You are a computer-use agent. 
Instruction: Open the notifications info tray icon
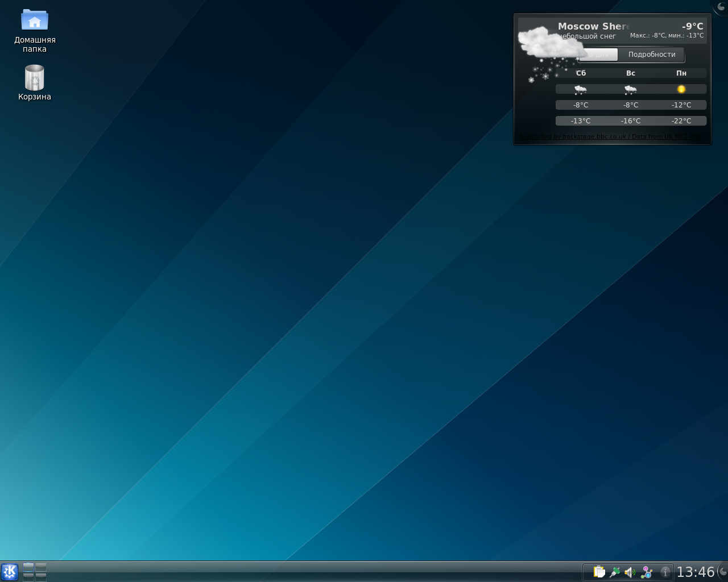tap(665, 572)
